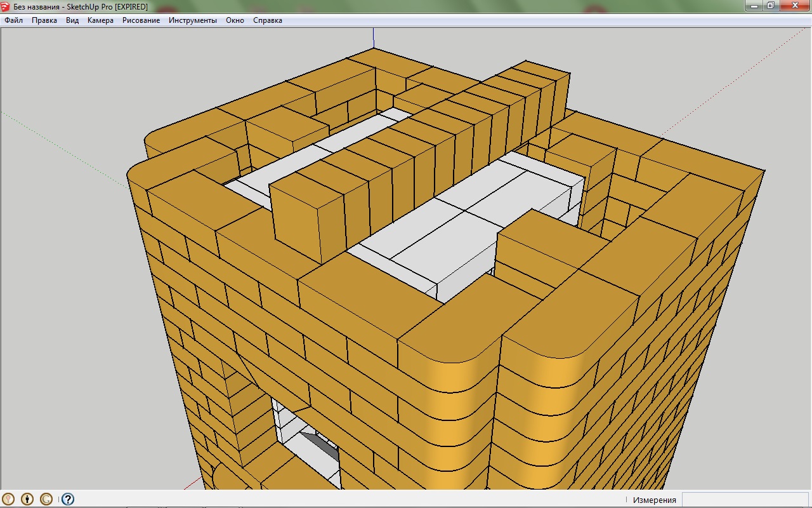Image resolution: width=812 pixels, height=508 pixels.
Task: Open the Правка menu
Action: 44,20
